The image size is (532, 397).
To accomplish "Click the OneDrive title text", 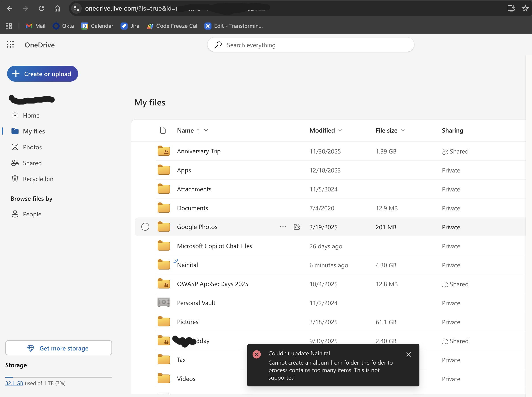I will tap(40, 45).
